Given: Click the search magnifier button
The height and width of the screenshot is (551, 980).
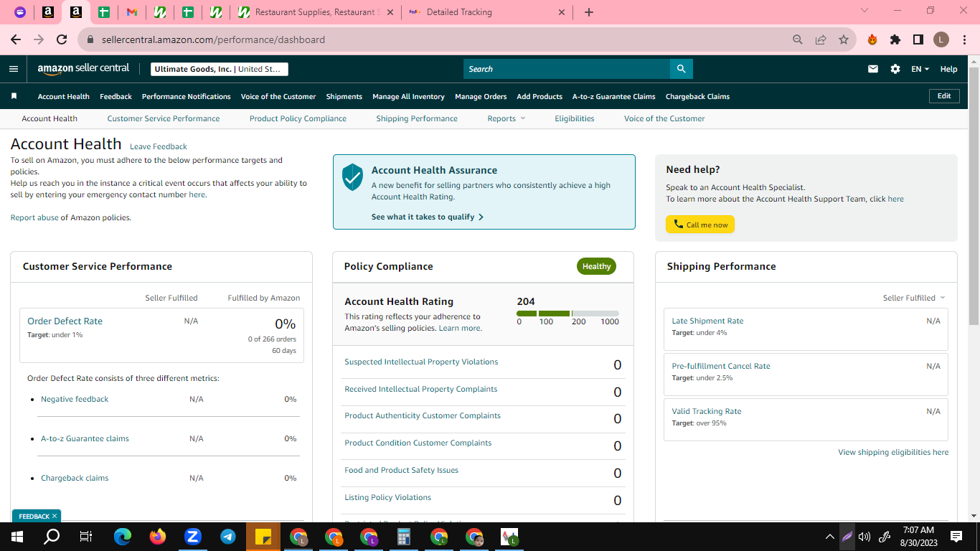Looking at the screenshot, I should (x=681, y=69).
